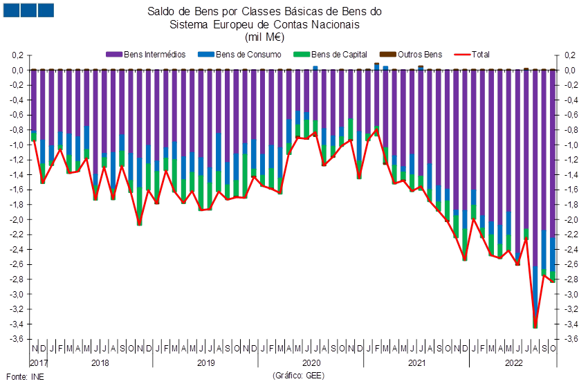Select the Total legend label

pyautogui.click(x=480, y=55)
